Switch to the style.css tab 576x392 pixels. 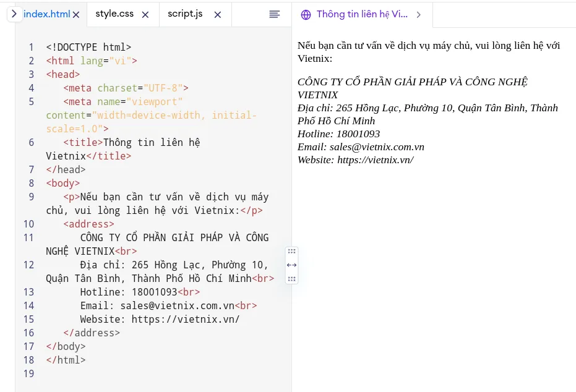(x=115, y=14)
